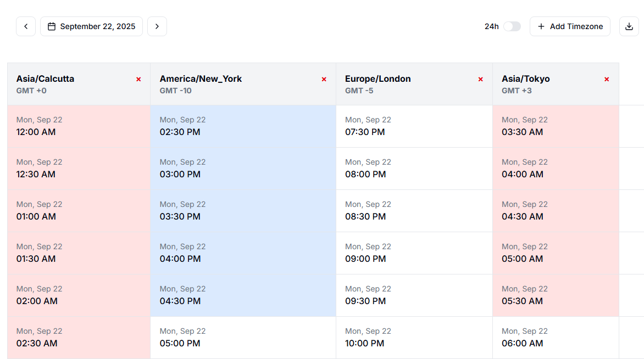Viewport: 644px width, 359px height.
Task: Open the September 22, 2025 date picker
Action: point(91,26)
